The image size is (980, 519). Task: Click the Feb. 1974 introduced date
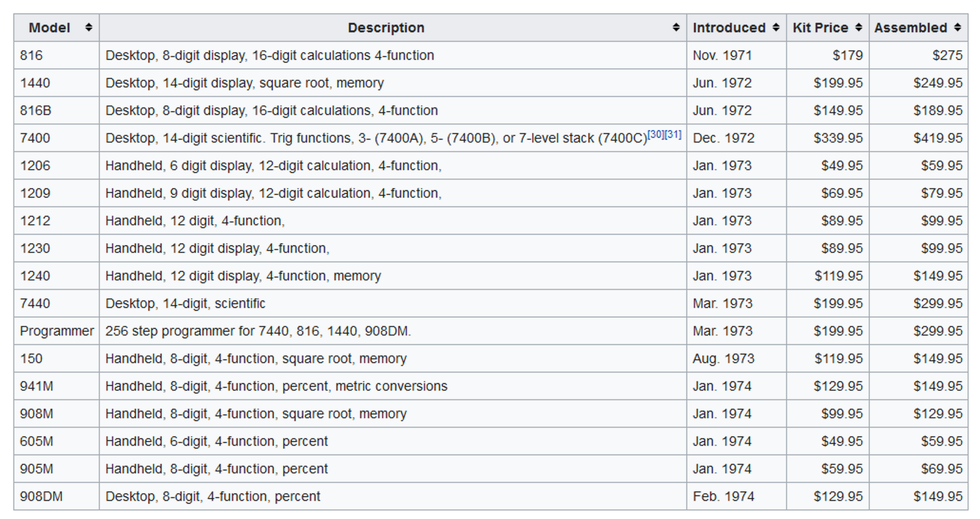pos(724,496)
